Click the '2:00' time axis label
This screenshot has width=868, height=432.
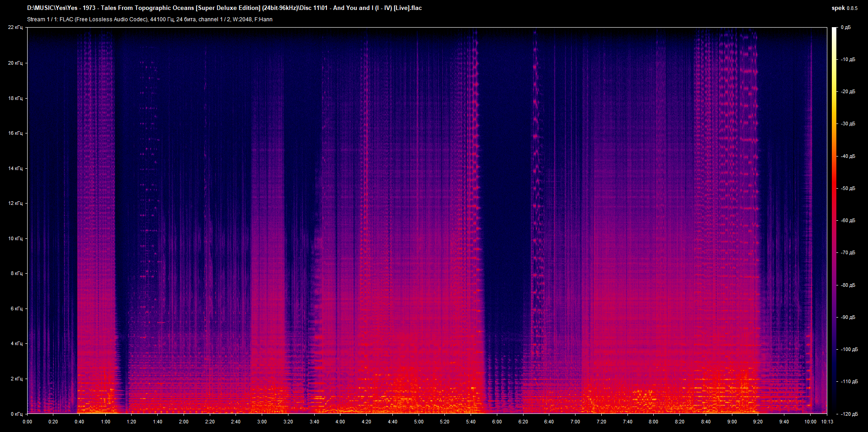(184, 422)
